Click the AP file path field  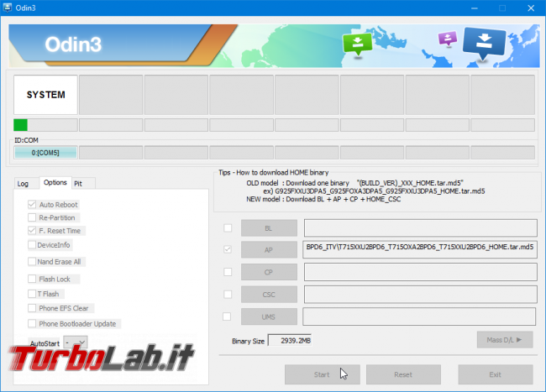[420, 249]
